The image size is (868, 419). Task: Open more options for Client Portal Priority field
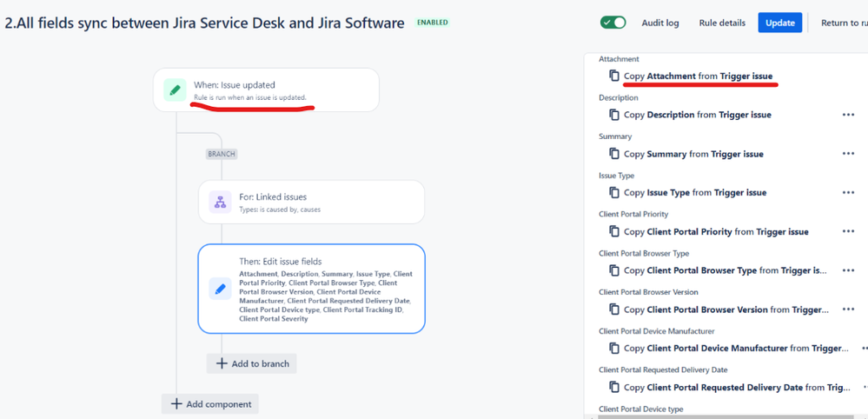[848, 231]
